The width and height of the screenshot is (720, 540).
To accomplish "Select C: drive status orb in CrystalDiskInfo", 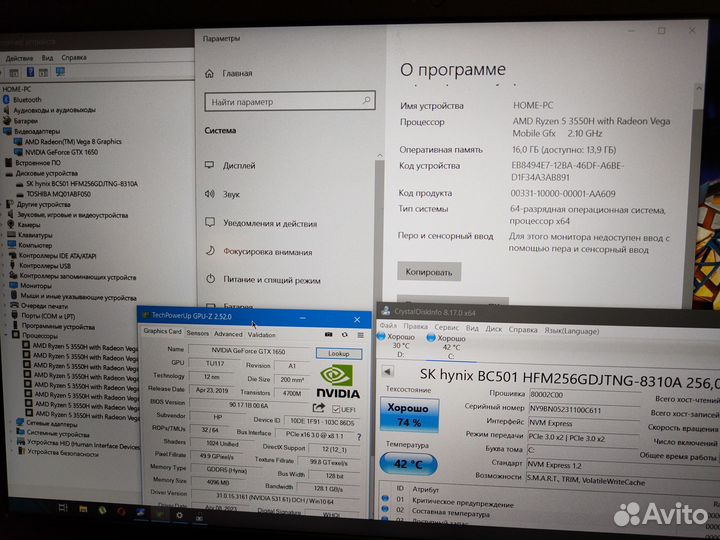I will 431,338.
